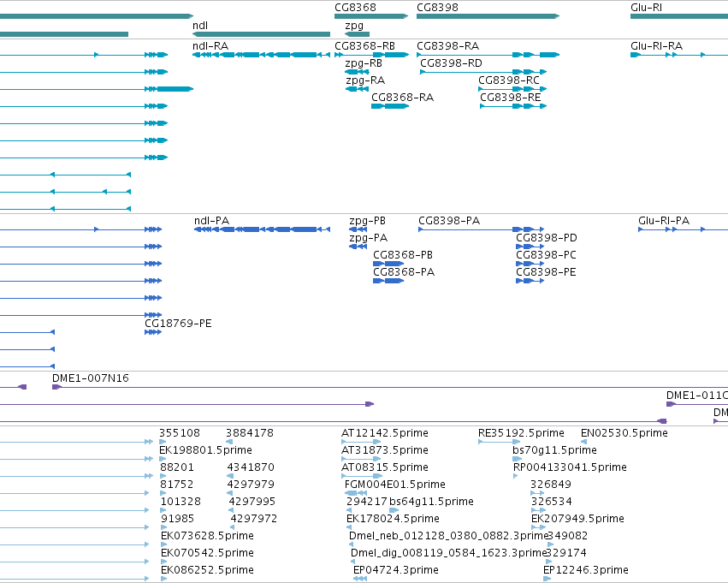Select the EK086252.5prime EST label
The height and width of the screenshot is (583, 728).
pyautogui.click(x=208, y=570)
